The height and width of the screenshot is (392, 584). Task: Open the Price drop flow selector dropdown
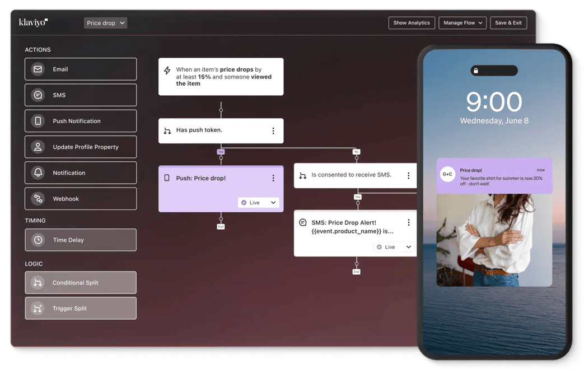tap(105, 22)
